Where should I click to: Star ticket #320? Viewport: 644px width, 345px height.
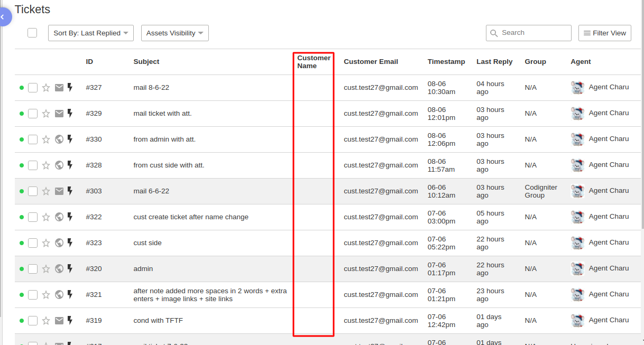[46, 269]
